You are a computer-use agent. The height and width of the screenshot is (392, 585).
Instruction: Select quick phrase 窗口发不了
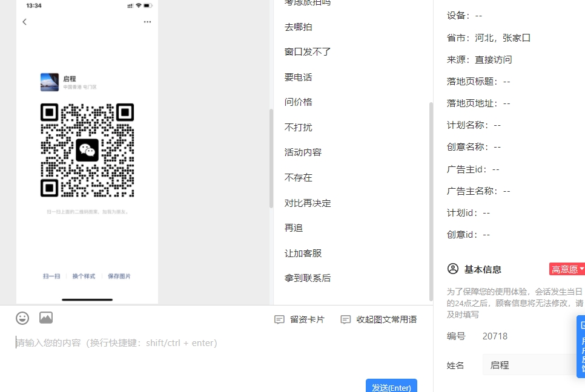point(308,52)
